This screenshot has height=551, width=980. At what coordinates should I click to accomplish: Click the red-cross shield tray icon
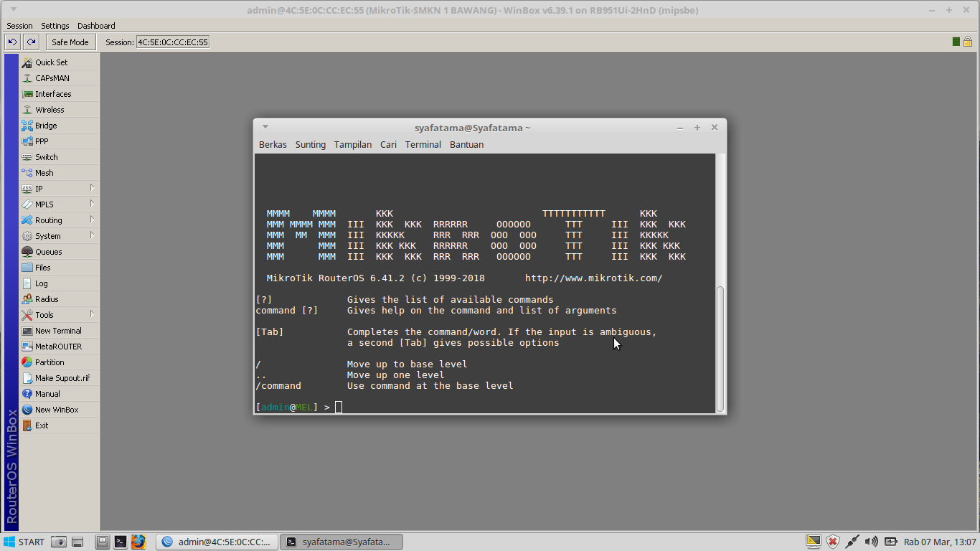(x=833, y=542)
